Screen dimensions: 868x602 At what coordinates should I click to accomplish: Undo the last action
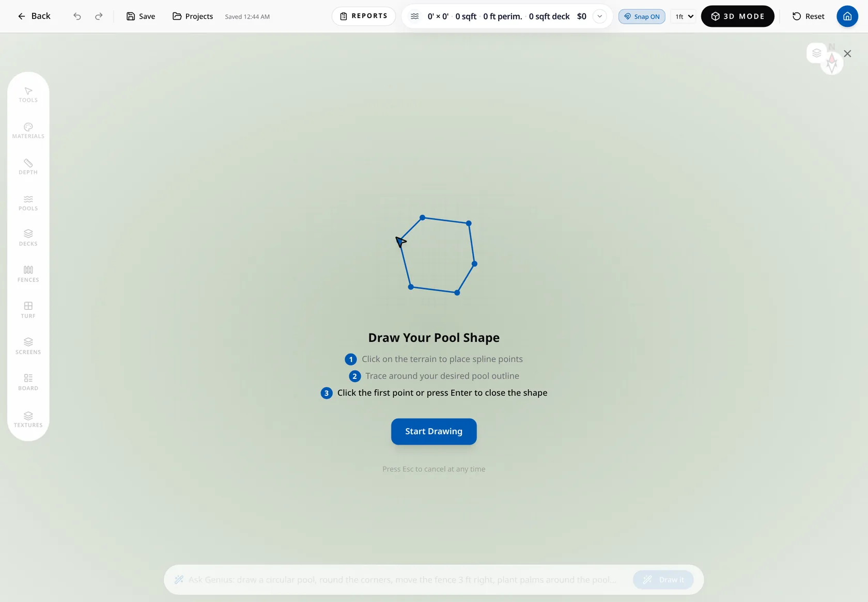77,17
